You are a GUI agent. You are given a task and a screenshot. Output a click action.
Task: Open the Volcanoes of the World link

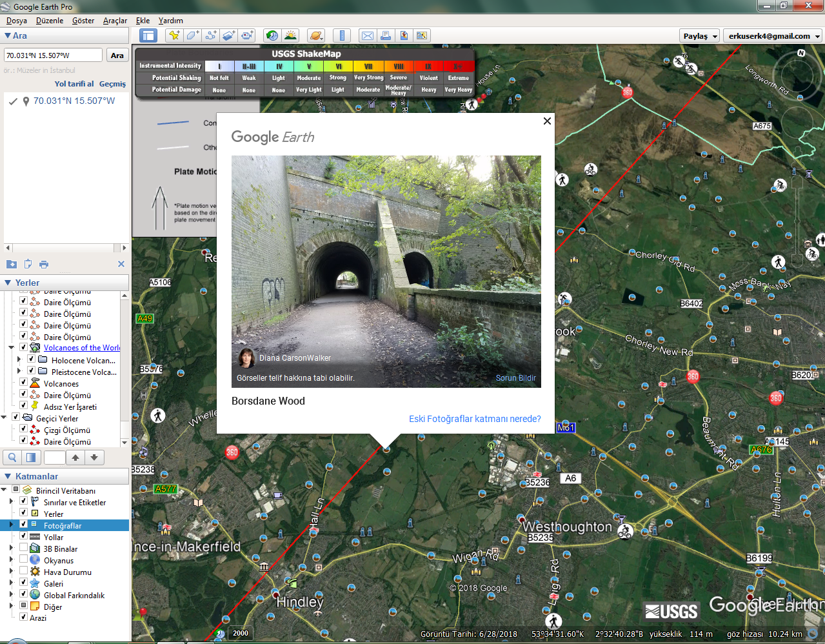[x=82, y=348]
